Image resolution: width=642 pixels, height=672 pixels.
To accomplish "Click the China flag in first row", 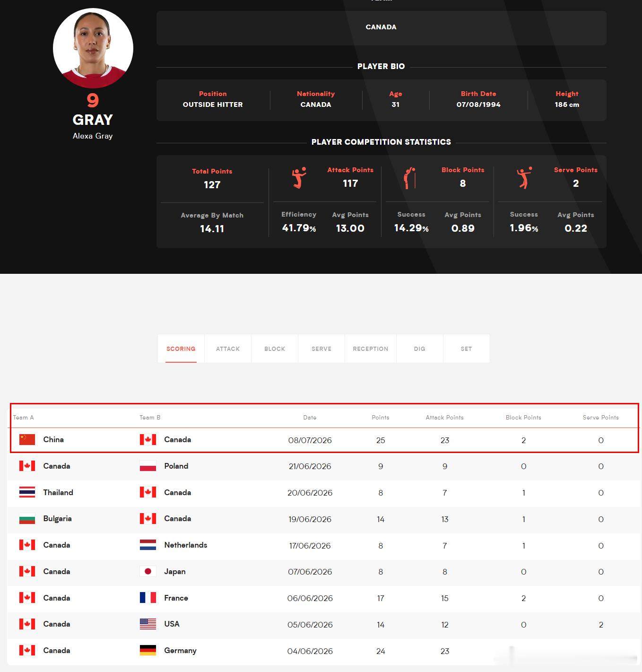I will pyautogui.click(x=27, y=439).
